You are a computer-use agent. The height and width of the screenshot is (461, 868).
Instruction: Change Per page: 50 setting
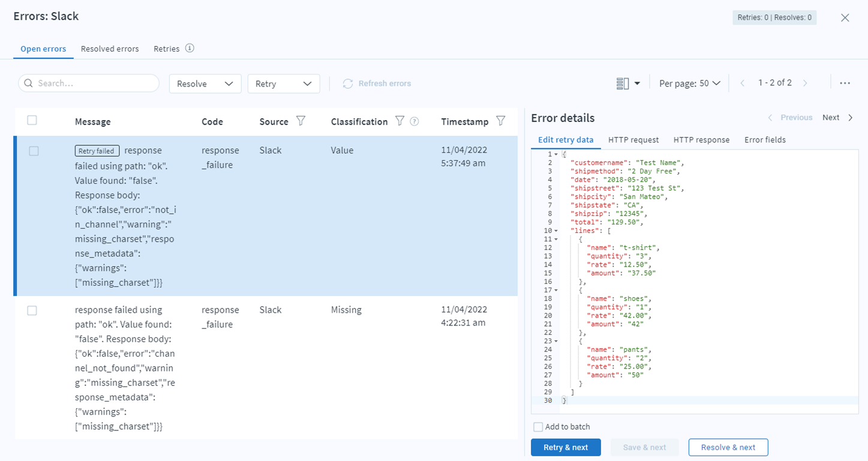tap(690, 83)
